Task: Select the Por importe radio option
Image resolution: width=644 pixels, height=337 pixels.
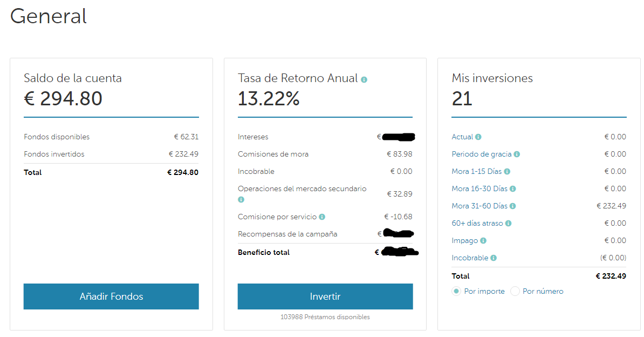Action: pyautogui.click(x=456, y=292)
